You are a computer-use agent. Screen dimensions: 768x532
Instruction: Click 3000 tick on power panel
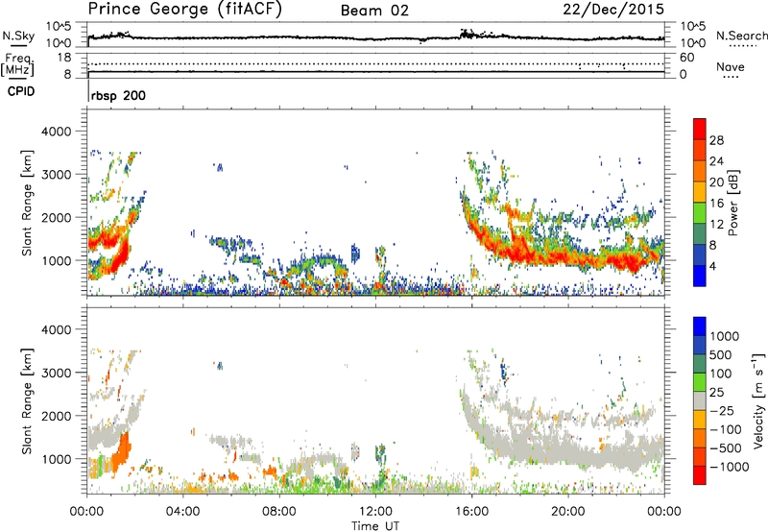tap(56, 175)
